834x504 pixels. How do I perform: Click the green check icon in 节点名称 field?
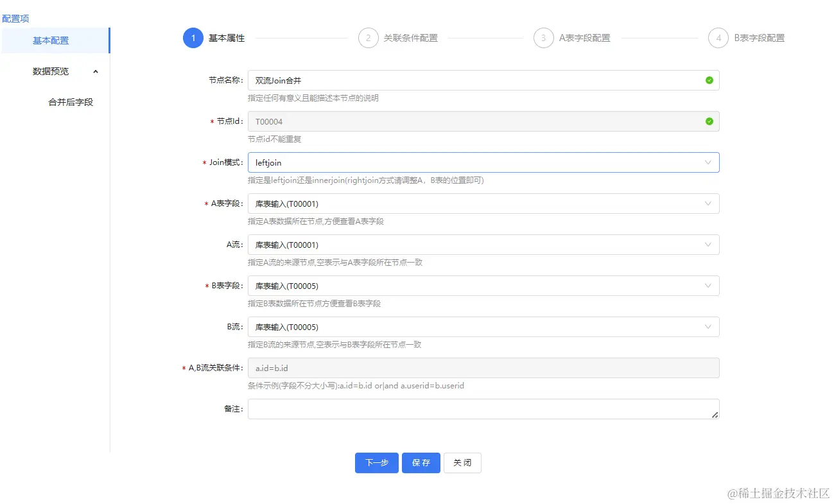709,80
